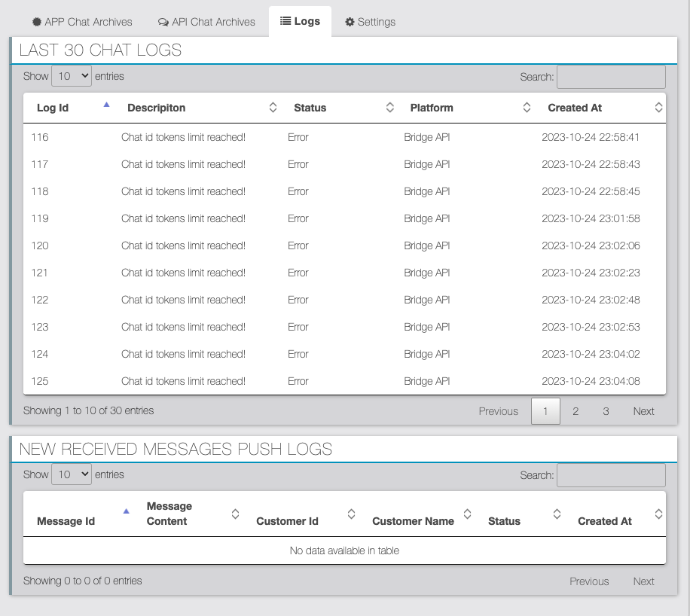Sort chat logs by Platform column icon
Viewport: 690px width, 616px height.
pyautogui.click(x=527, y=108)
